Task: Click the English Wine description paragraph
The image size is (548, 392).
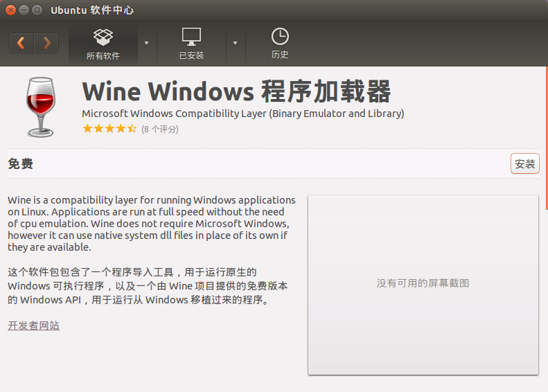Action: tap(151, 224)
